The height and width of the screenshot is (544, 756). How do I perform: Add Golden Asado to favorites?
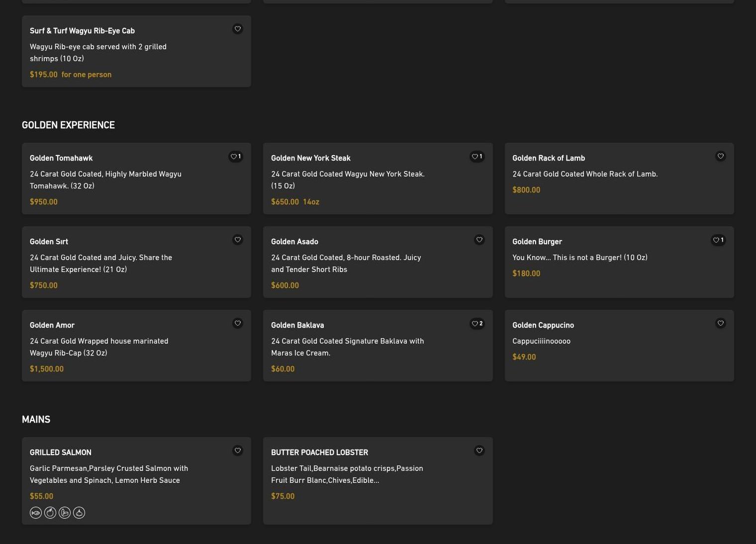[x=479, y=240]
